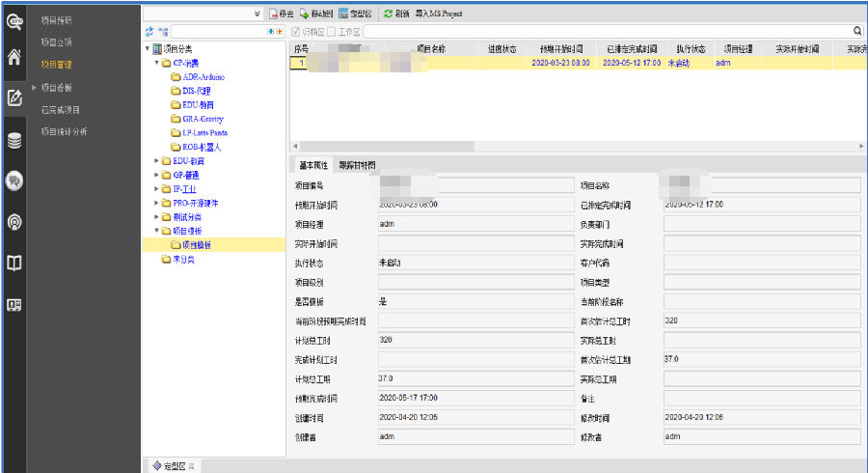Screen dimensions: 868x473
Task: Open 项目统计分析 in the left menu
Action: click(64, 131)
